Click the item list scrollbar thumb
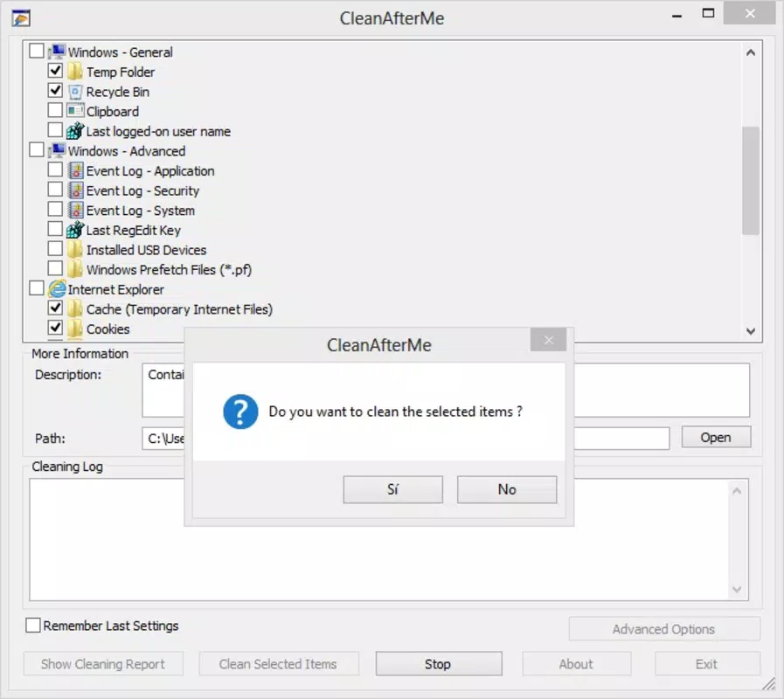This screenshot has width=784, height=699. click(751, 181)
